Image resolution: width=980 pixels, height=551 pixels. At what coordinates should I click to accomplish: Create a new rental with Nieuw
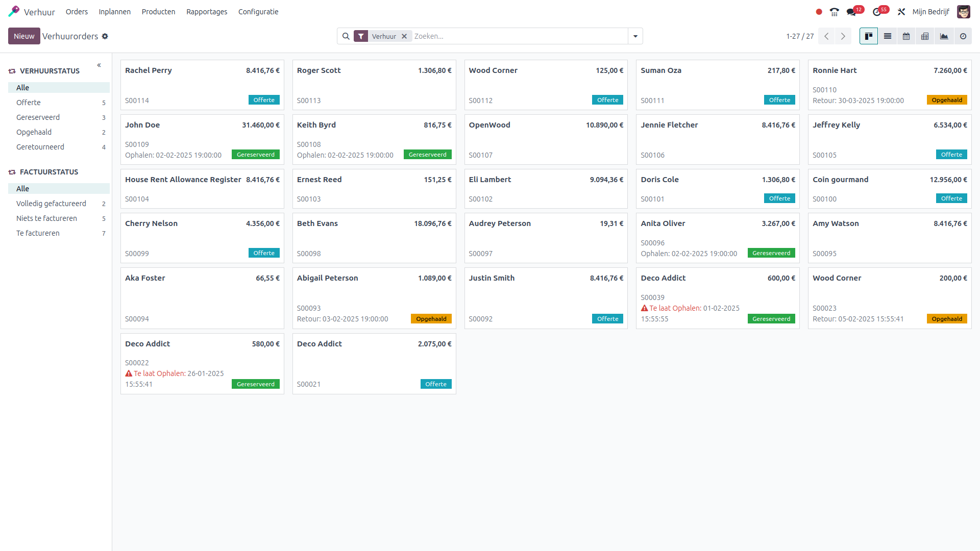[24, 36]
